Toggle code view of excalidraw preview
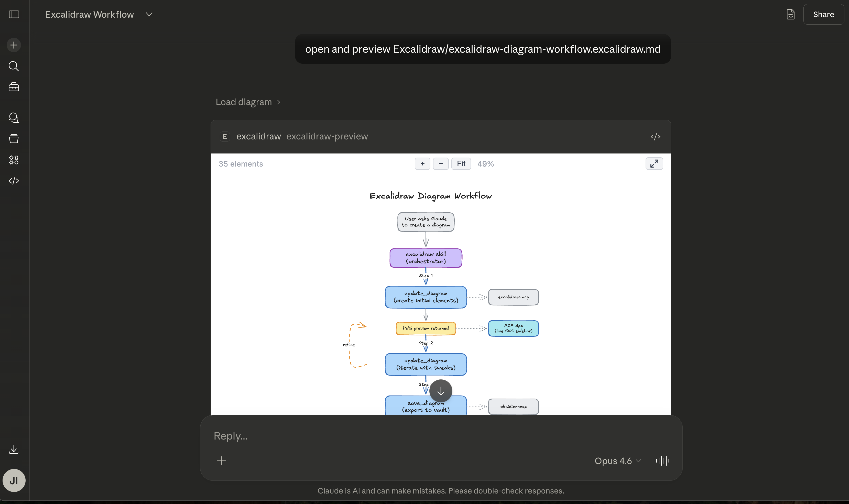Image resolution: width=849 pixels, height=504 pixels. (655, 137)
